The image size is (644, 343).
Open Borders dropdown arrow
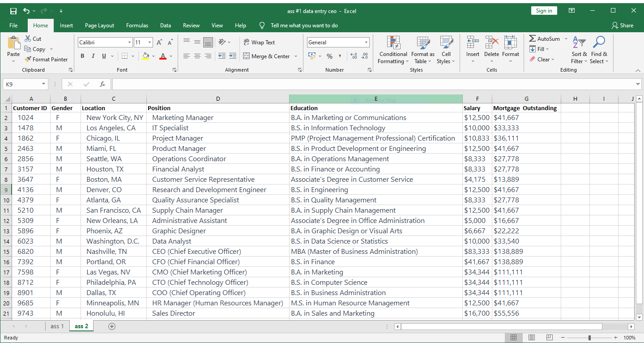point(134,56)
